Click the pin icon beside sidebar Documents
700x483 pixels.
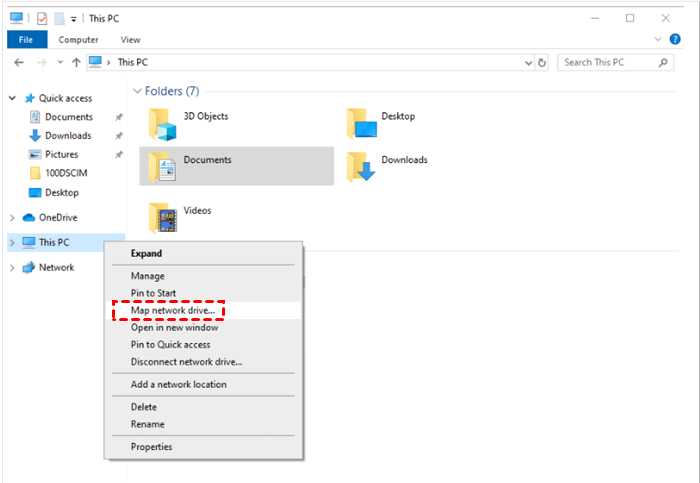tap(119, 117)
